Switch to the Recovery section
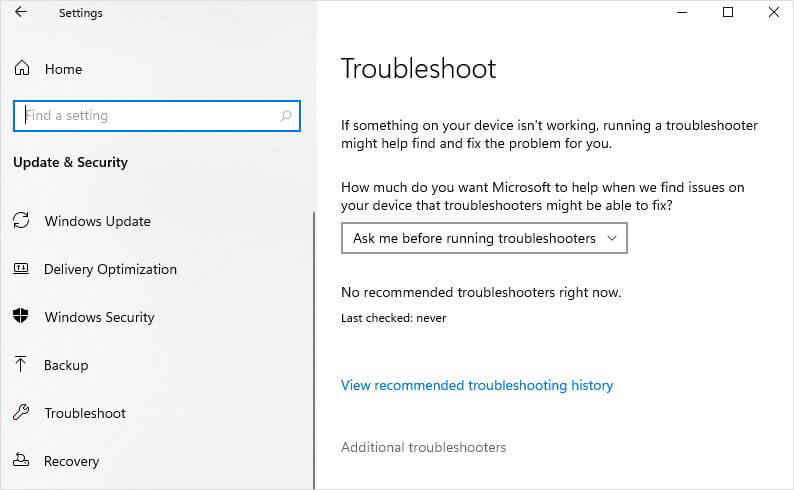The image size is (794, 490). pos(71,461)
